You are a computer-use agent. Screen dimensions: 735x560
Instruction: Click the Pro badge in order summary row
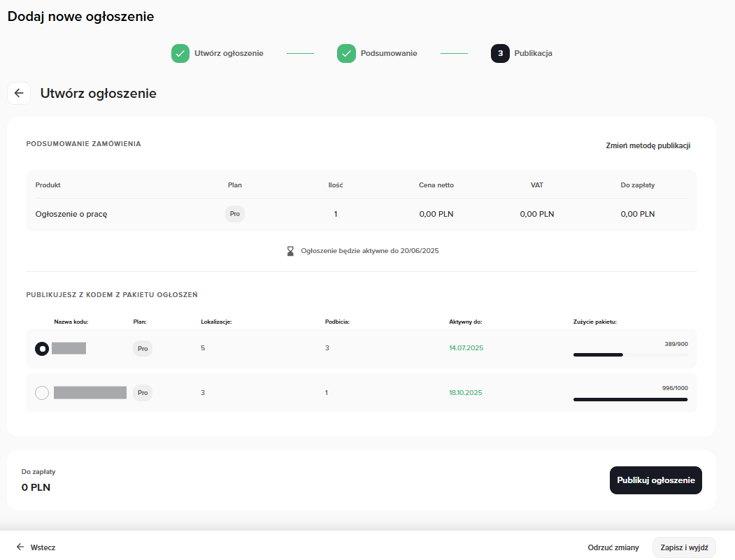tap(235, 214)
